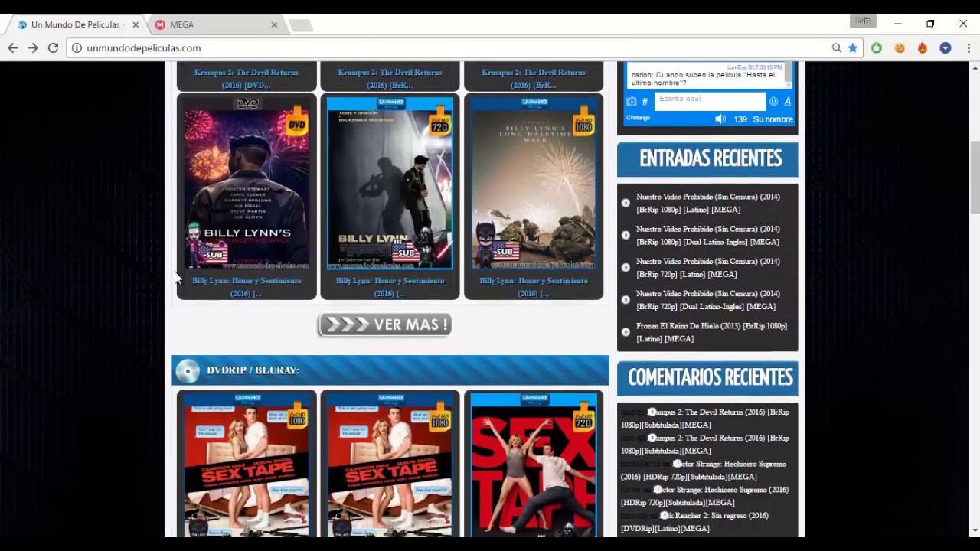Close the MEGA tab

tap(274, 24)
